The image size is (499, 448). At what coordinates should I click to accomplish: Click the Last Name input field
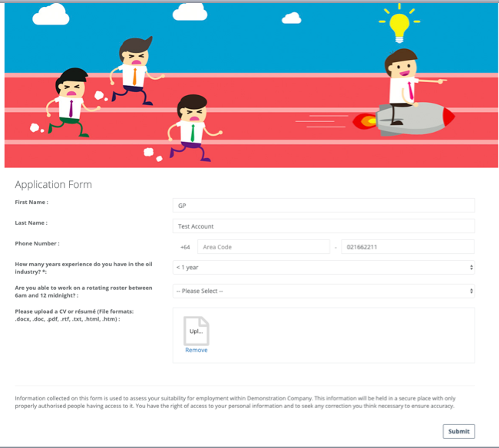[x=324, y=226]
